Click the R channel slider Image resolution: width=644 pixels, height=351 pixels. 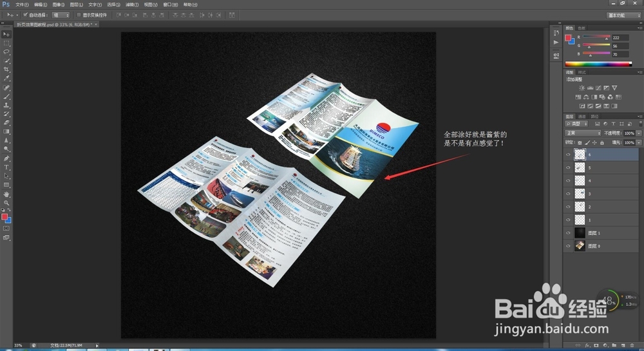tap(596, 37)
